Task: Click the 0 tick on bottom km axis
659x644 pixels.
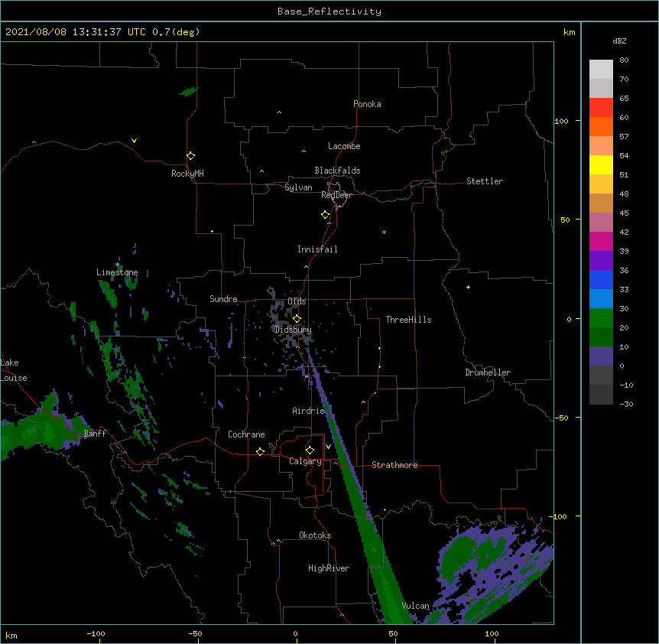Action: tap(295, 633)
